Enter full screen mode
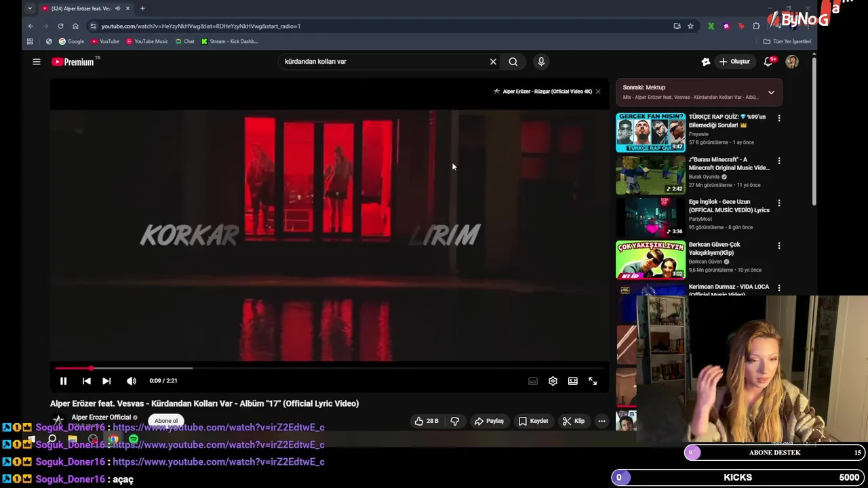 [x=593, y=381]
